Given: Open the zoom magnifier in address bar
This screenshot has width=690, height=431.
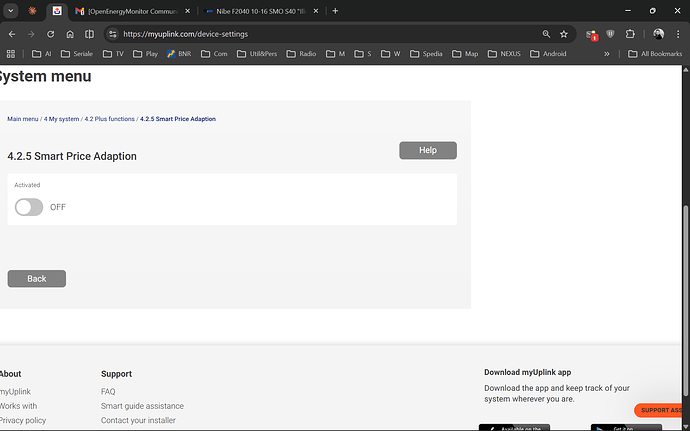Looking at the screenshot, I should (546, 33).
